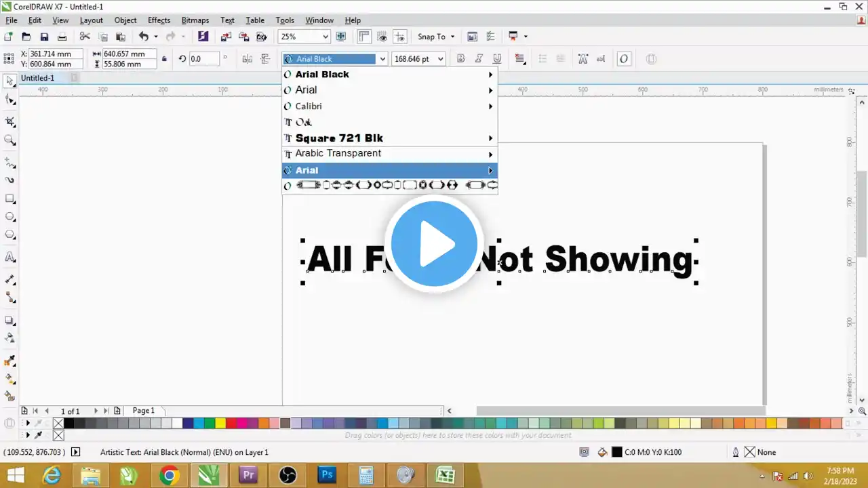868x488 pixels.
Task: Create a new document
Action: click(x=8, y=37)
